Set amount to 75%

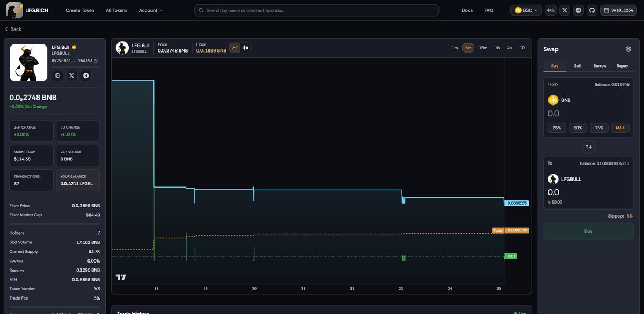pyautogui.click(x=599, y=128)
